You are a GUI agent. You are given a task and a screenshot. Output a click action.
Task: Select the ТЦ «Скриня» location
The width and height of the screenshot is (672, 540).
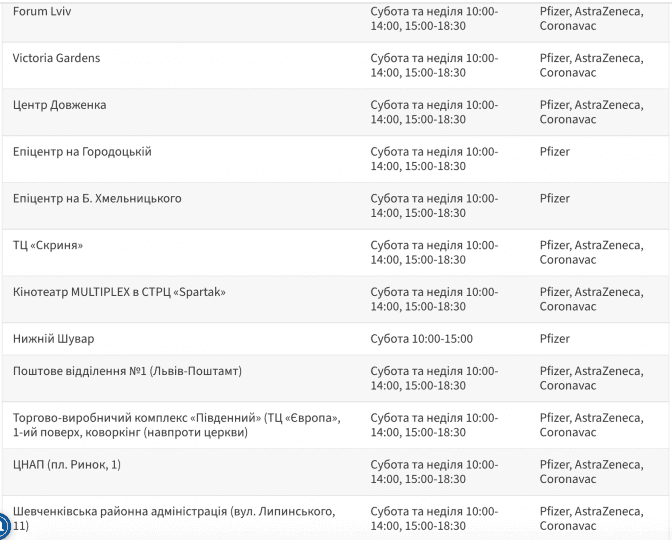[48, 245]
